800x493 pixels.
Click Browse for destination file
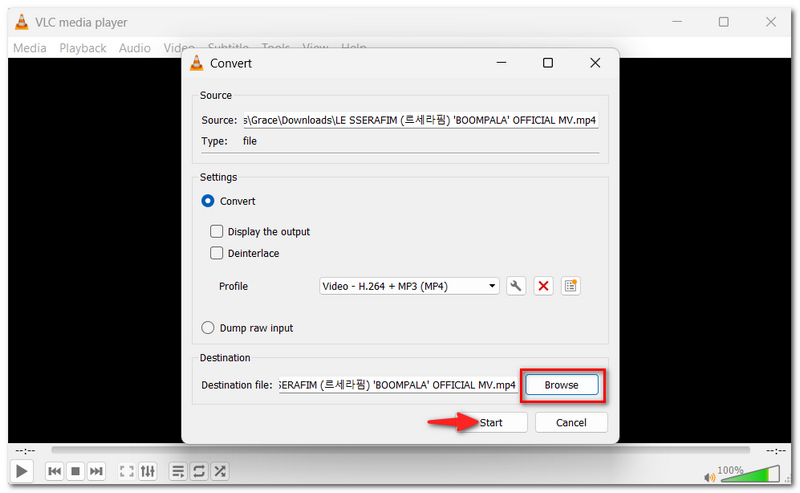pyautogui.click(x=562, y=385)
